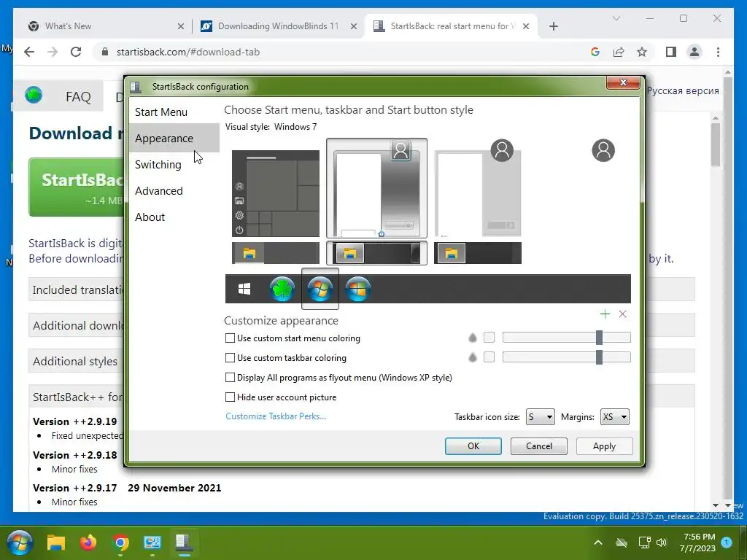Viewport: 747px width, 560px height.
Task: Pick the Windows 8 style flat orb
Action: (358, 289)
